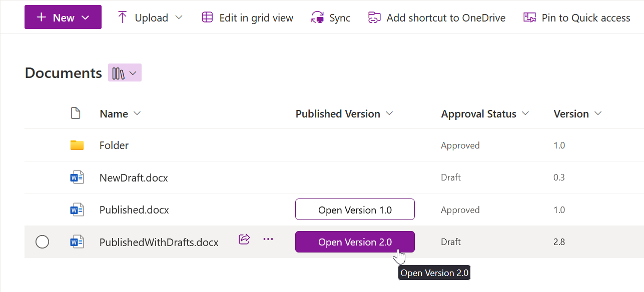Expand the Upload dropdown chevron
Viewport: 644px width, 292px height.
coord(179,17)
